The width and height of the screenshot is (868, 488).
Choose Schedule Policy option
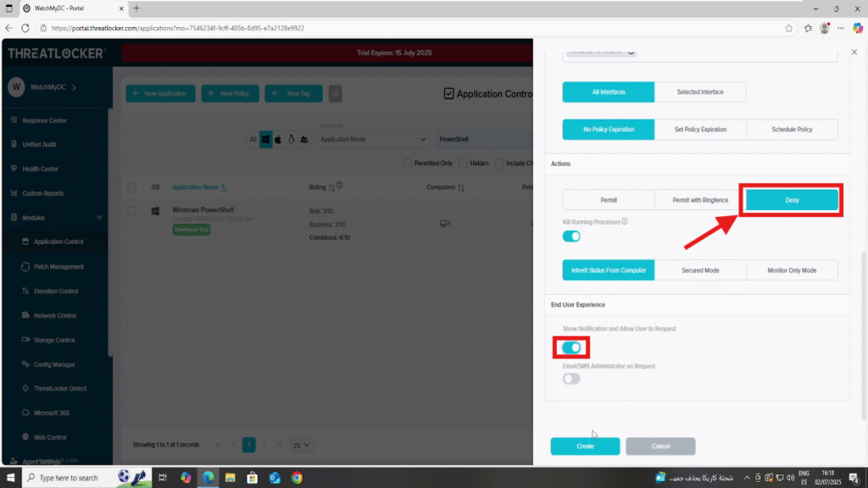click(793, 130)
